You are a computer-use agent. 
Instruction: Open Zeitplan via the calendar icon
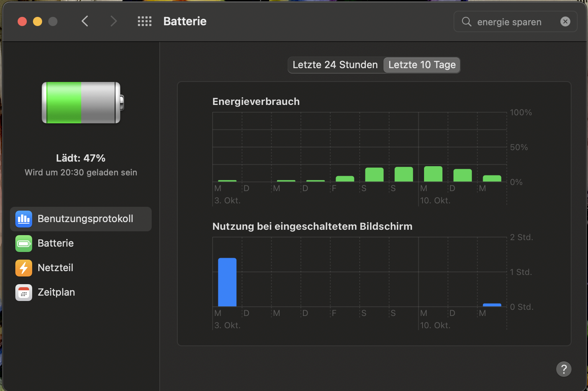(24, 293)
